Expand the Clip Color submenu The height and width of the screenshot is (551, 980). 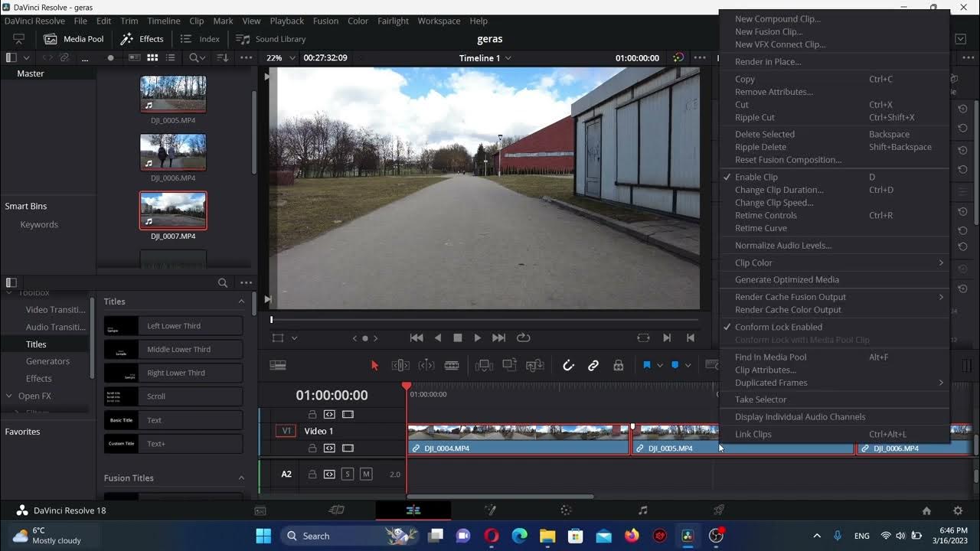(835, 262)
